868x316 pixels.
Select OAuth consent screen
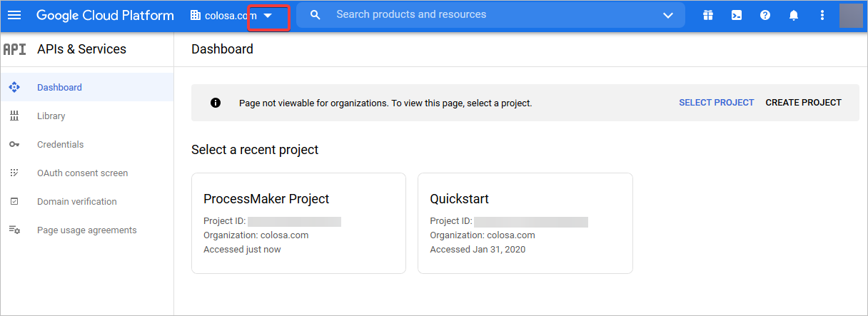(x=82, y=173)
